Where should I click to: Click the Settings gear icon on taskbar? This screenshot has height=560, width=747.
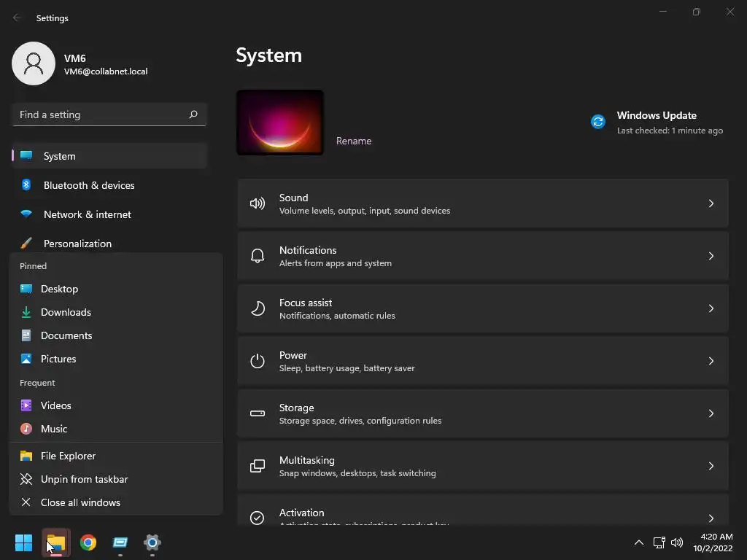(x=152, y=542)
